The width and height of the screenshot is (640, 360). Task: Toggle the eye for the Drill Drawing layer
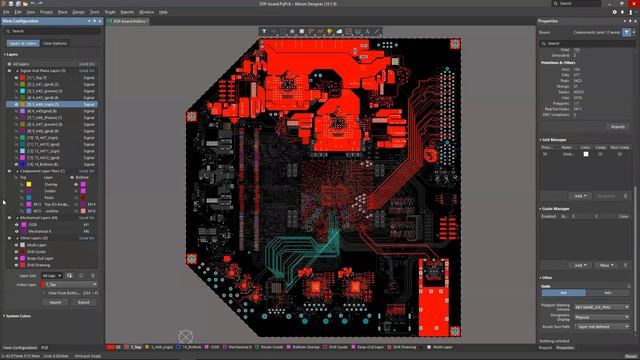tap(16, 265)
